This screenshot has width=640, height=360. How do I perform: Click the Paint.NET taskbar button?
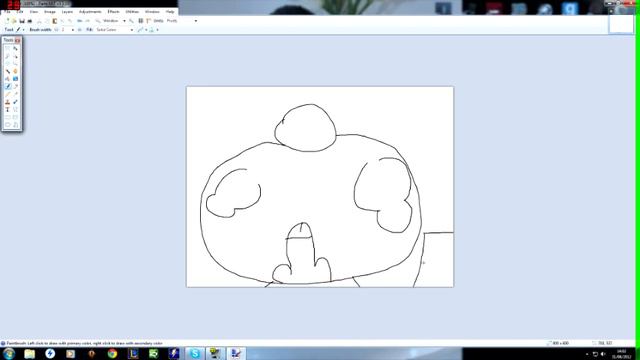point(236,353)
